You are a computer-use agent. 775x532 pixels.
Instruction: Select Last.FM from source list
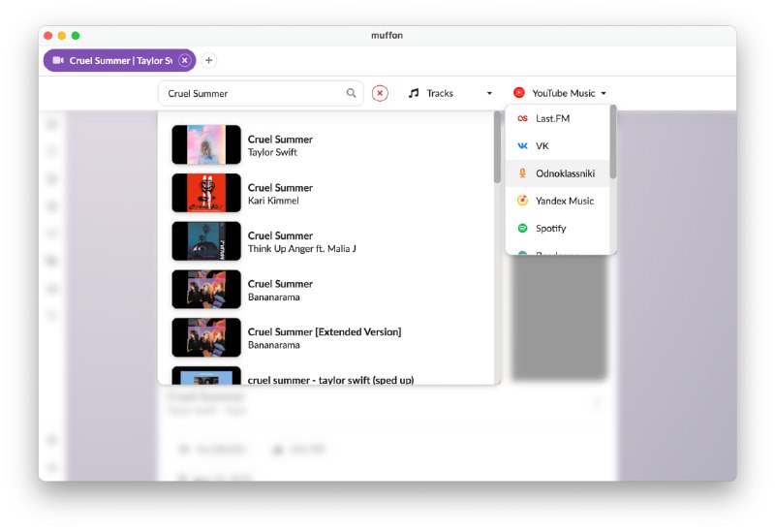[x=558, y=118]
